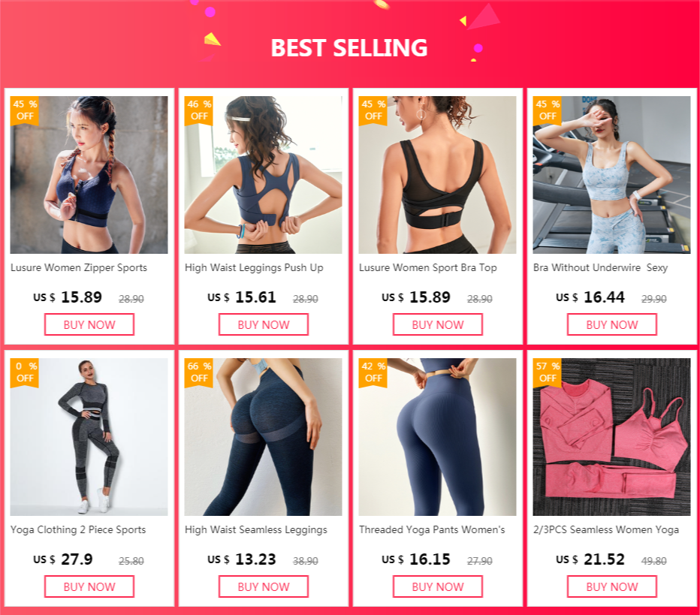Image resolution: width=700 pixels, height=615 pixels.
Task: Click the US $13.23 price on seamless leggings
Action: pos(242,559)
